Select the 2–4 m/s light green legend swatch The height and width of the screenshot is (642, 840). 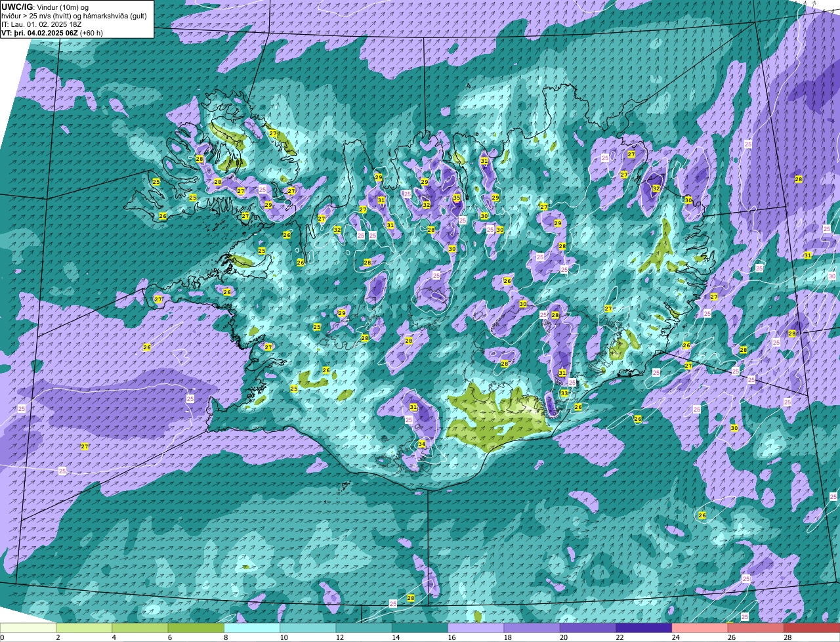pos(84,628)
